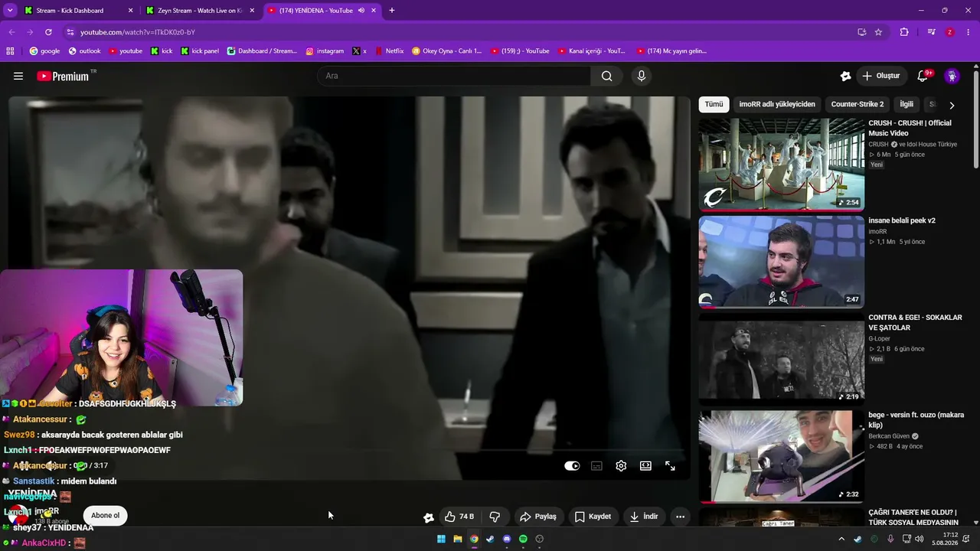The height and width of the screenshot is (551, 980).
Task: Enter fullscreen in the video player
Action: [x=670, y=465]
